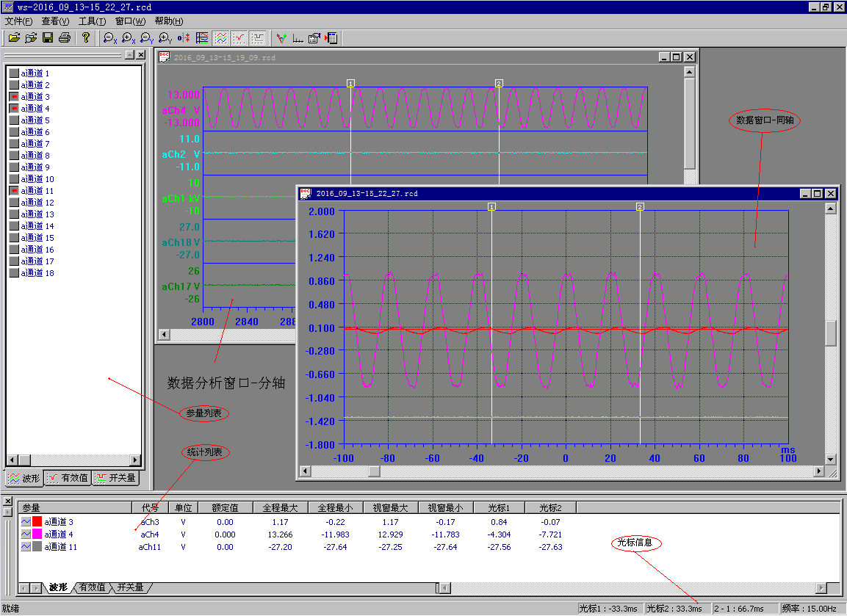
Task: Click the red spectrum bar chart icon
Action: coord(298,37)
